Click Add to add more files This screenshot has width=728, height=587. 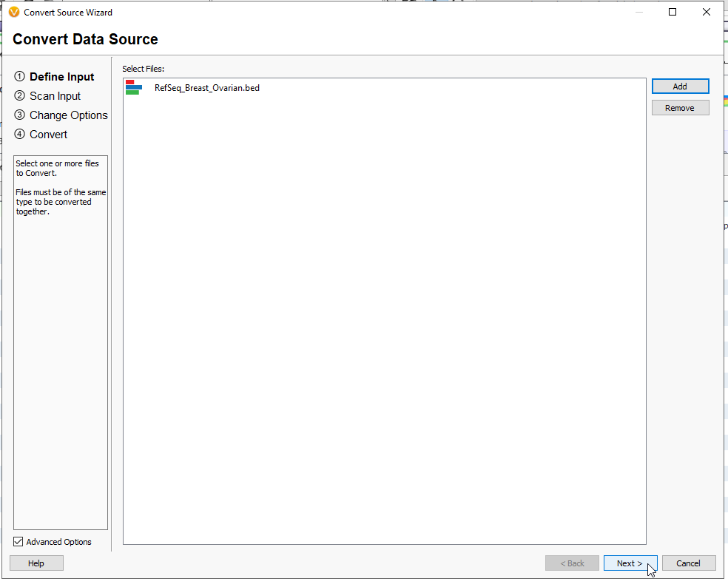680,86
